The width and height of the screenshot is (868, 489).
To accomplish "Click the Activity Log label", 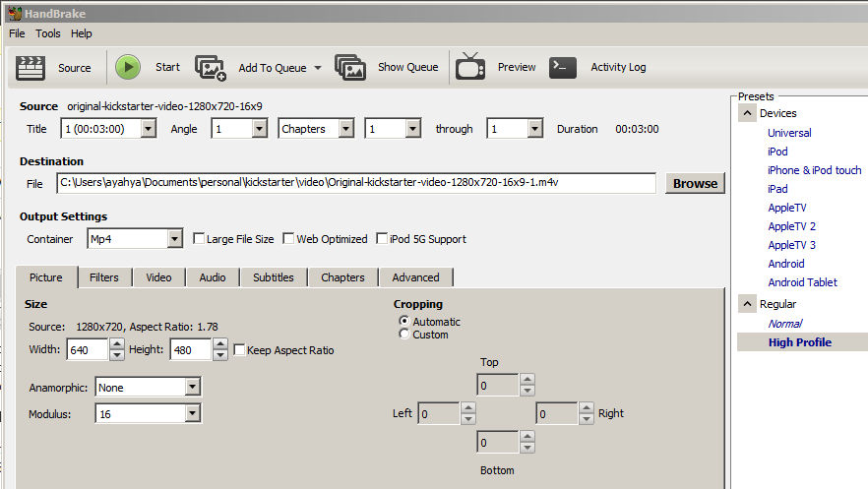I will pyautogui.click(x=618, y=67).
